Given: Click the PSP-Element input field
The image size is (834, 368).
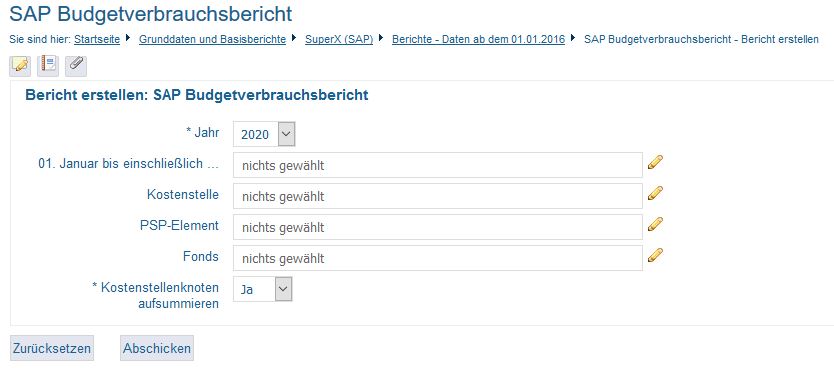Looking at the screenshot, I should 438,227.
